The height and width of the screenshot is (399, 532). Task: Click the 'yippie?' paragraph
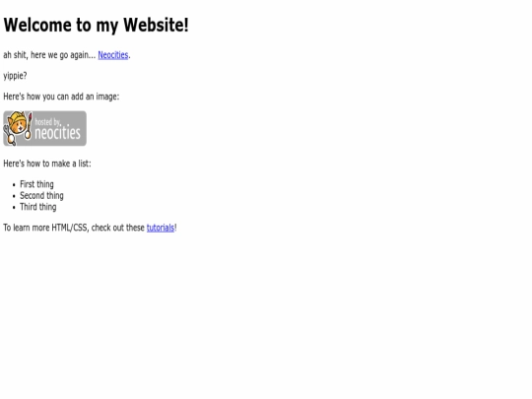point(15,76)
